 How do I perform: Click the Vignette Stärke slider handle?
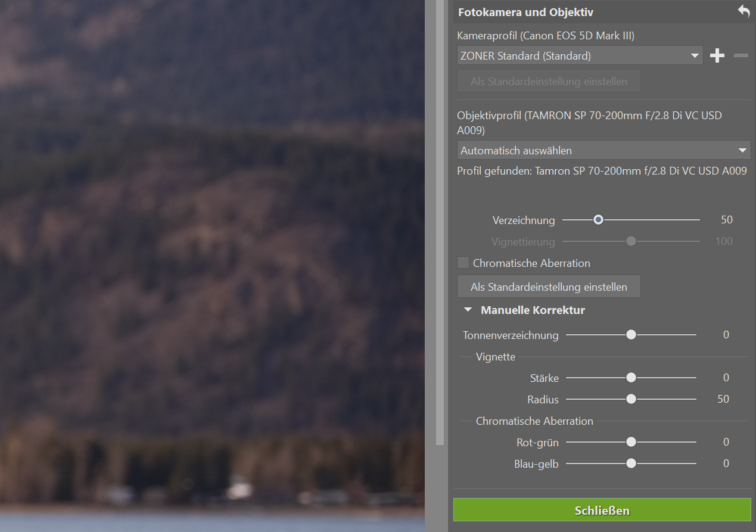coord(631,378)
